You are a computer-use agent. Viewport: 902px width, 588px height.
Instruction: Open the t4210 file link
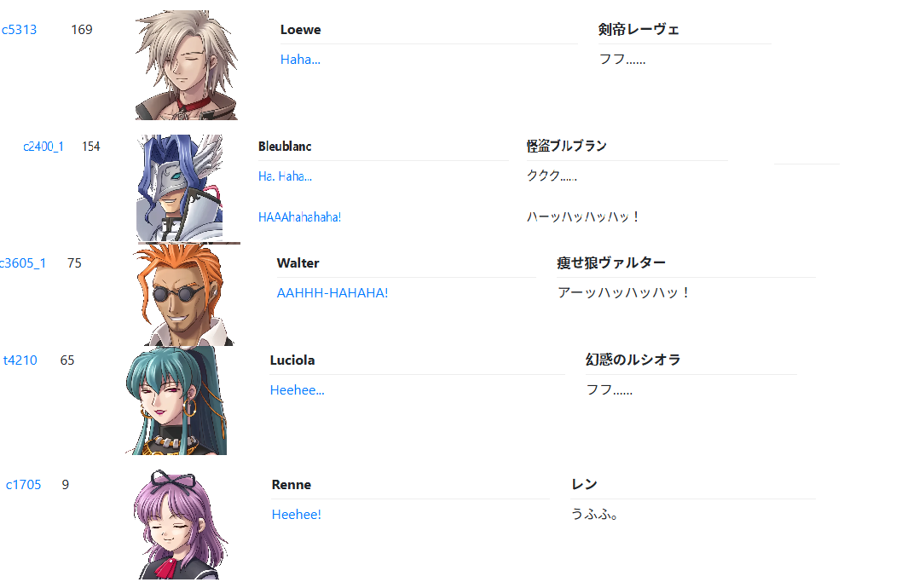[20, 360]
